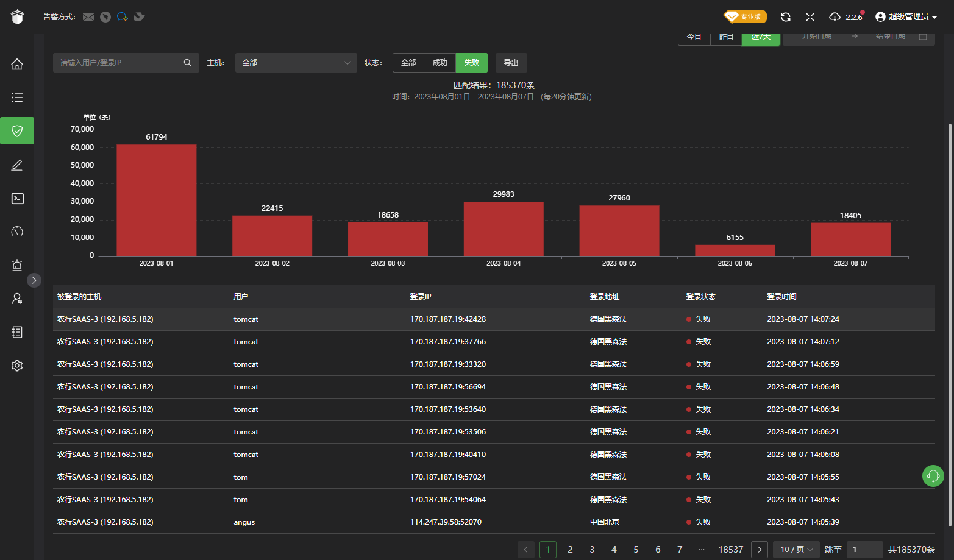Open the 10 / 页 page size dropdown

[796, 550]
